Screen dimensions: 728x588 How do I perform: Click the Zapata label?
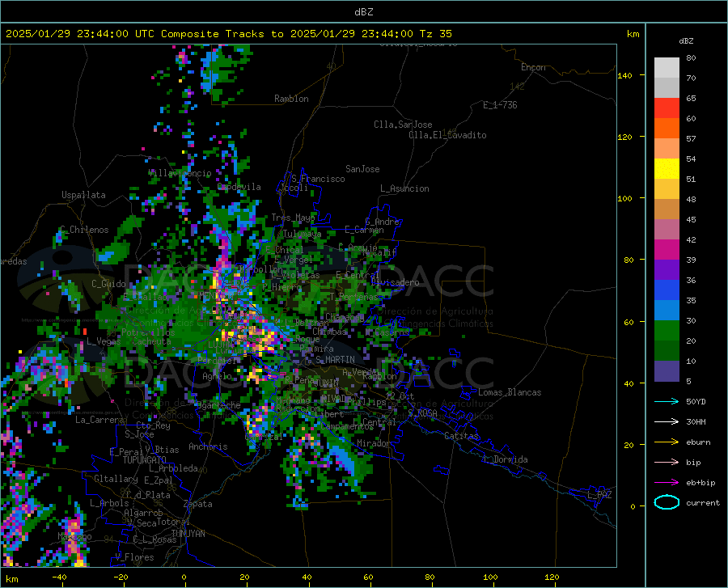coord(198,504)
